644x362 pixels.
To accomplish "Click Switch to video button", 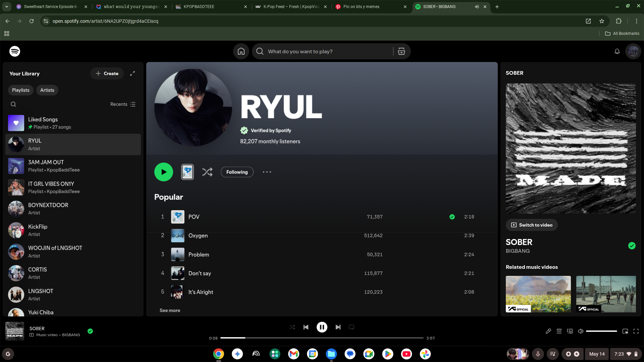I will pos(532,225).
